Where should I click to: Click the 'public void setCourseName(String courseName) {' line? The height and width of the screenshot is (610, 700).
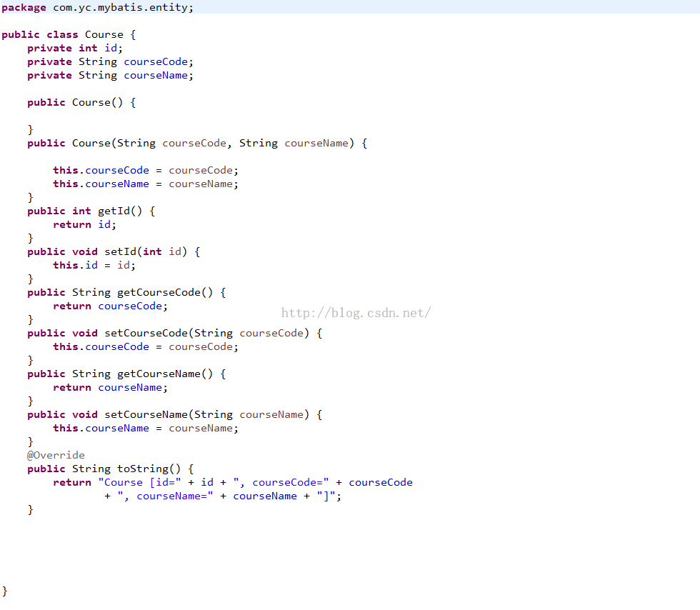click(175, 415)
